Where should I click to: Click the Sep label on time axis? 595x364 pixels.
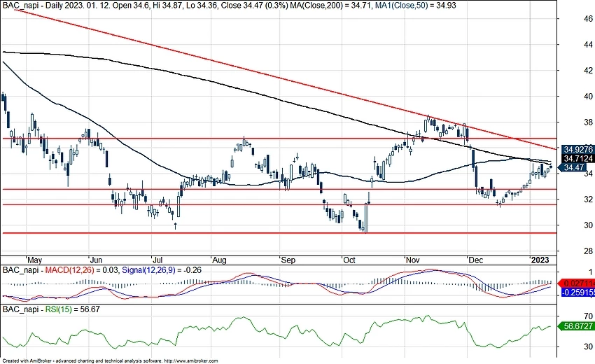288,260
